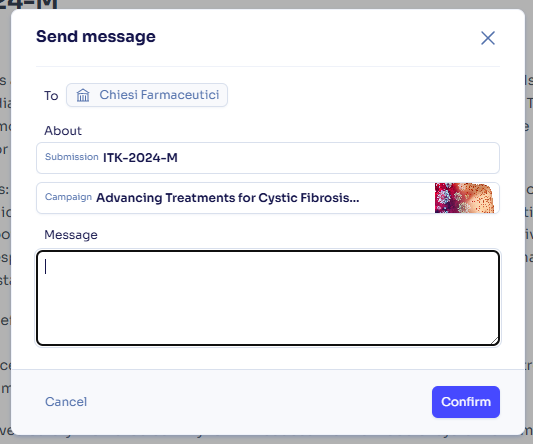Grab the message box resize handle
This screenshot has height=444, width=533.
coord(495,341)
